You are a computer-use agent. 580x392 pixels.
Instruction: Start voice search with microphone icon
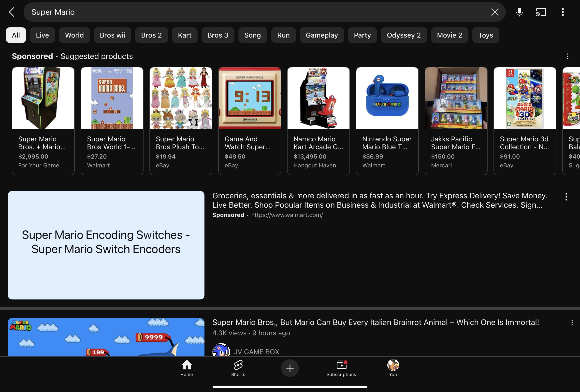519,12
